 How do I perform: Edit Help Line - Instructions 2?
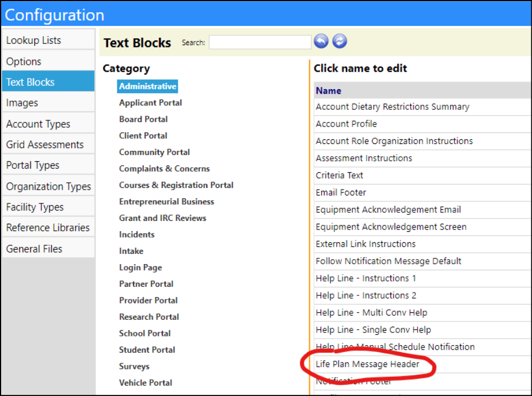tap(366, 295)
